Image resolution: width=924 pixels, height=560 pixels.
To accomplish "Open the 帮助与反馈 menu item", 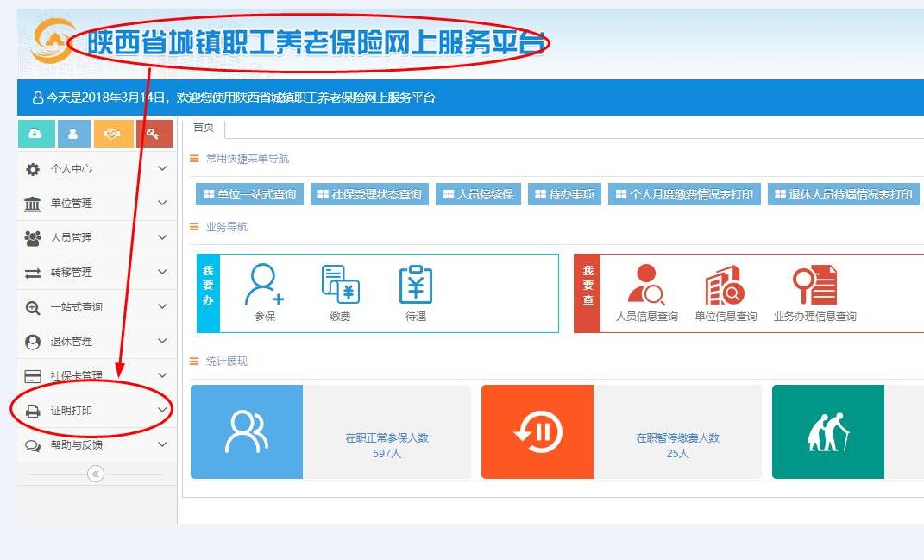I will pyautogui.click(x=97, y=445).
